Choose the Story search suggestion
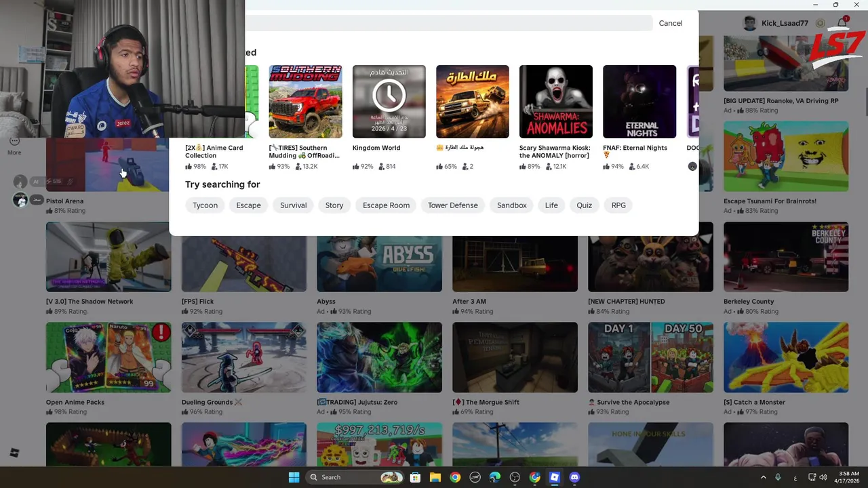The height and width of the screenshot is (488, 868). click(x=334, y=205)
